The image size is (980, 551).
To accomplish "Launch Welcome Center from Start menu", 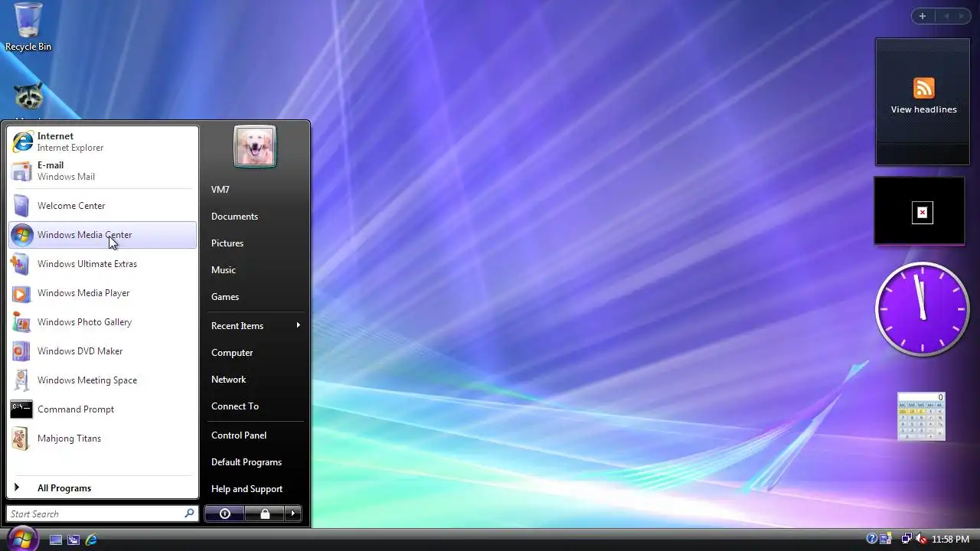I will 102,206.
